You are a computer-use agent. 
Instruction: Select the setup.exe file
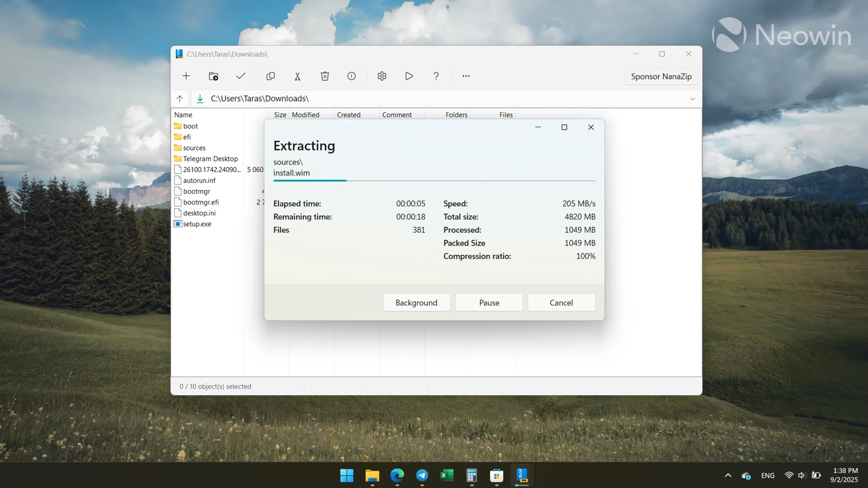tap(197, 224)
